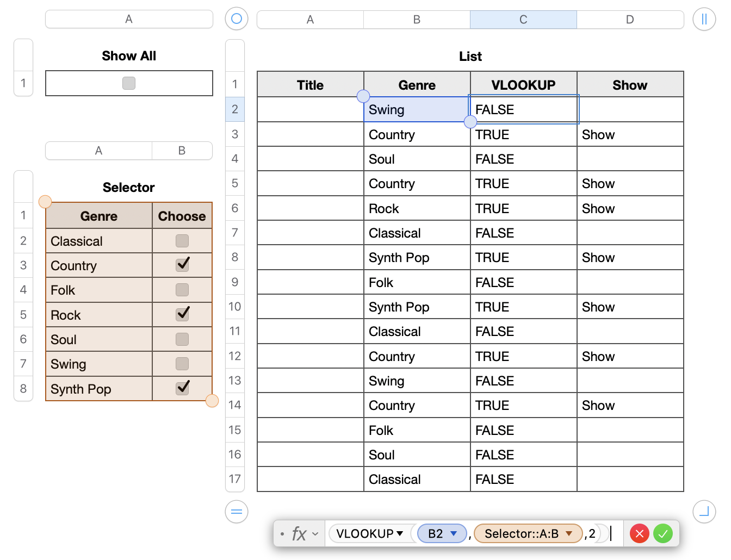Select the Synth Pop cell in Selector table
The width and height of the screenshot is (731, 560).
pyautogui.click(x=99, y=389)
